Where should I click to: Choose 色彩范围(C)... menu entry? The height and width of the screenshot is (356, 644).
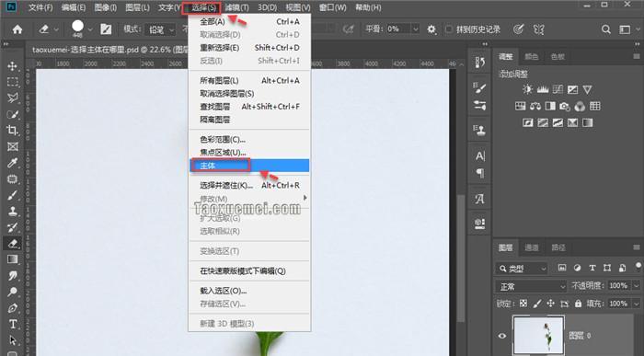point(249,140)
